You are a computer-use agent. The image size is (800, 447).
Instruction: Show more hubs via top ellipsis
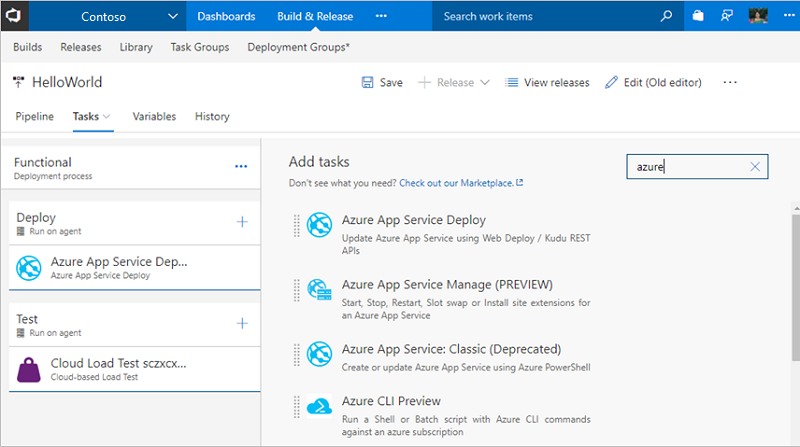[x=381, y=16]
